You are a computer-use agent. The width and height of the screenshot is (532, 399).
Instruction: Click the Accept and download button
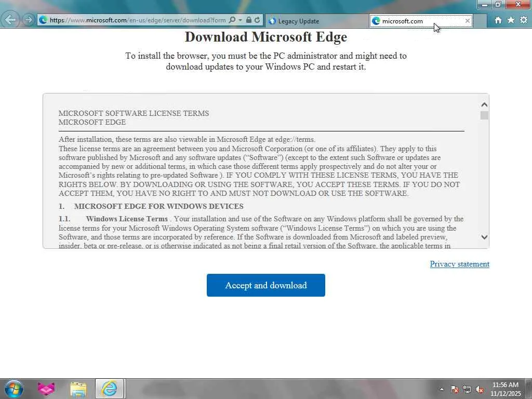click(265, 285)
